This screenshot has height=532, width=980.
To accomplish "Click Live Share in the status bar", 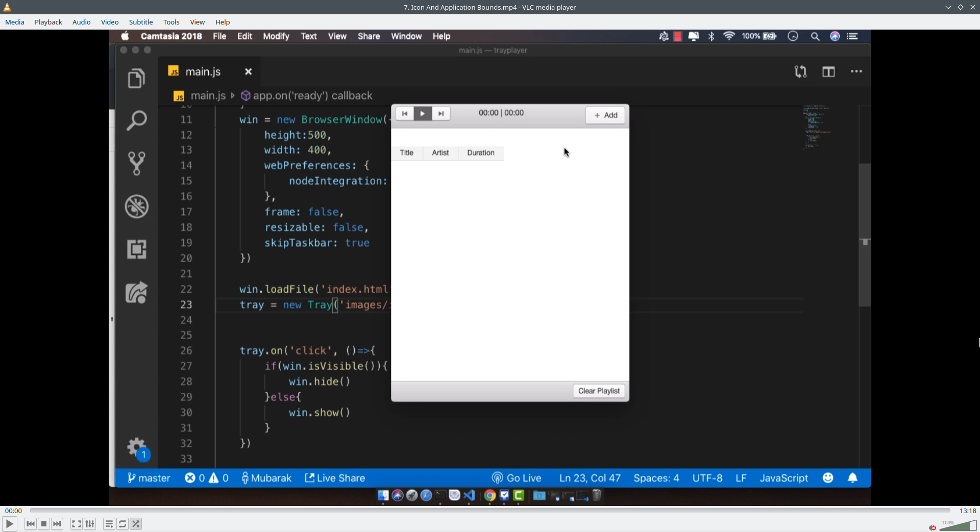I will pyautogui.click(x=335, y=478).
